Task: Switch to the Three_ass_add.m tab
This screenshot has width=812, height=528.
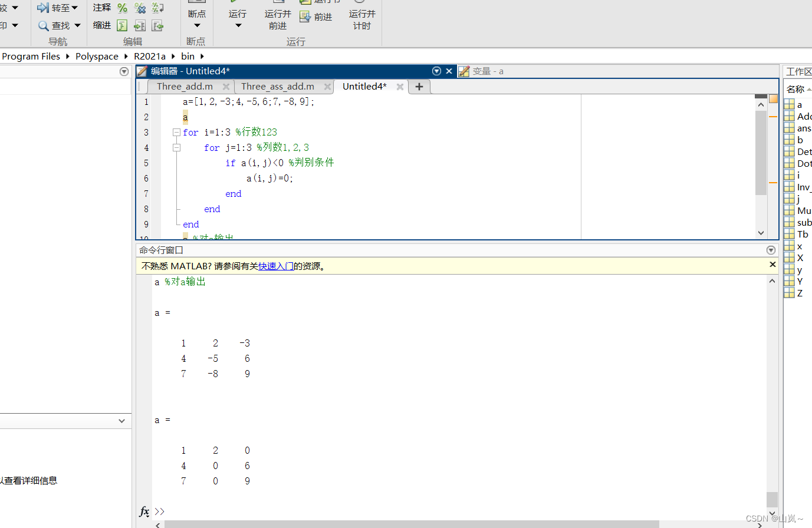Action: tap(278, 87)
